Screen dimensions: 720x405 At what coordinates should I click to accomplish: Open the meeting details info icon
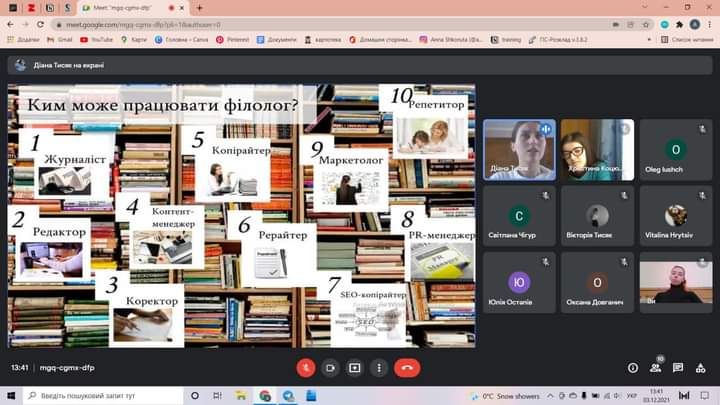click(x=632, y=368)
